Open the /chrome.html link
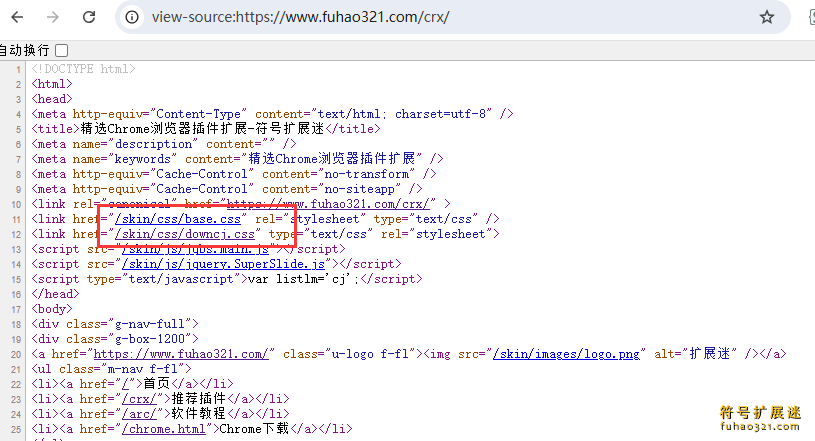Image resolution: width=815 pixels, height=441 pixels. pyautogui.click(x=164, y=429)
